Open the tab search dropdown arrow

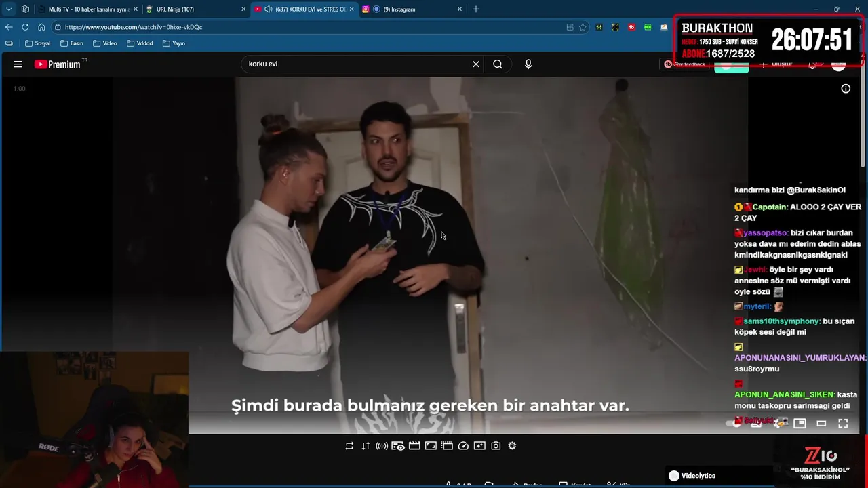(x=9, y=9)
